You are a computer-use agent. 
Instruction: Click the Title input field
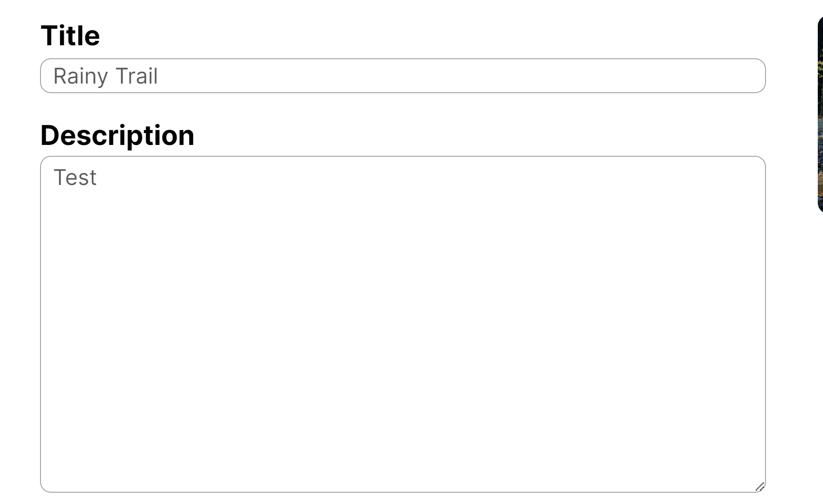[x=402, y=76]
